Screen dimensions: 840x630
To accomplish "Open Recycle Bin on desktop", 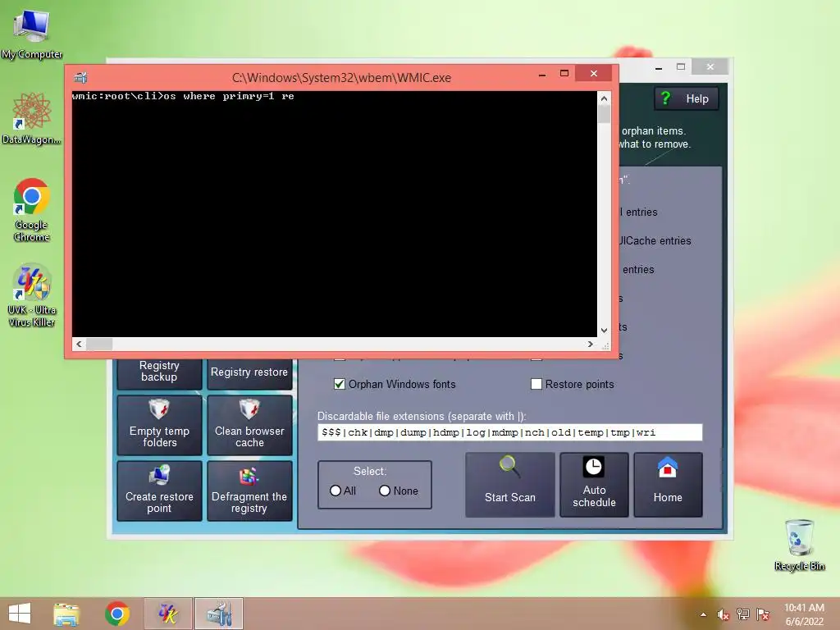I will pos(799,545).
